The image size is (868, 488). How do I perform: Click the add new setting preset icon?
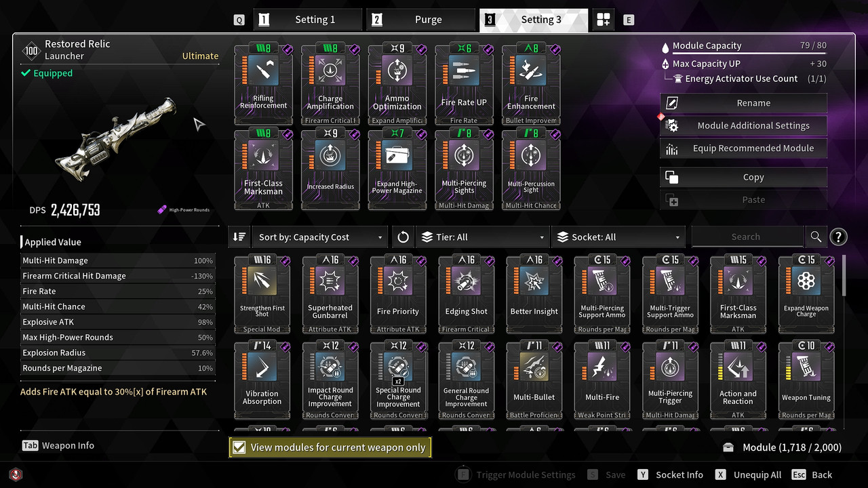point(604,20)
